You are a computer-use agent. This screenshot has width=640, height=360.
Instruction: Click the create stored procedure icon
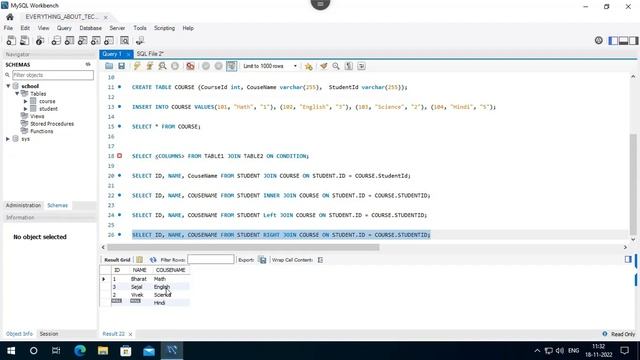[x=96, y=40]
